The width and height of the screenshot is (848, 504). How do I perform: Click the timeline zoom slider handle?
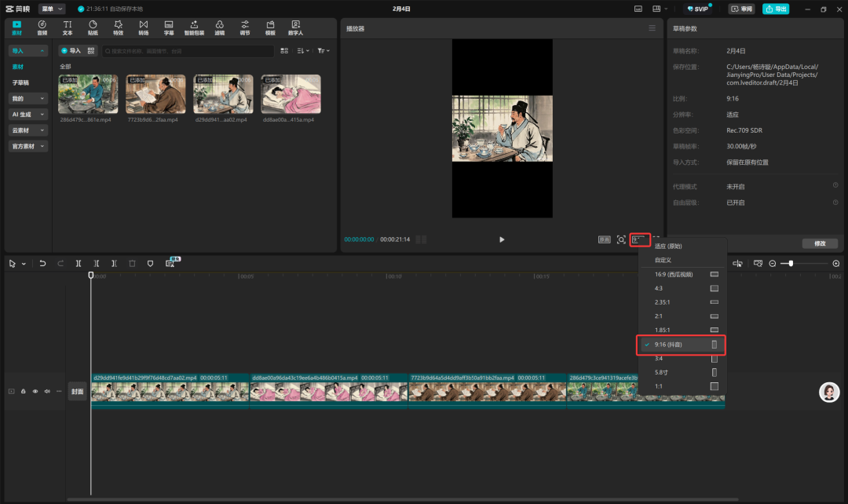coord(791,264)
